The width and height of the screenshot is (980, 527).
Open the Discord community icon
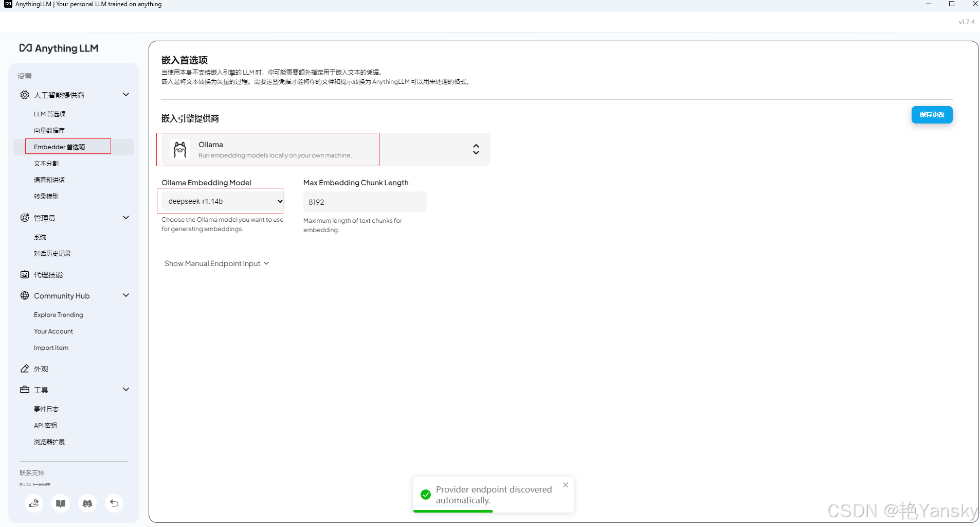[x=87, y=503]
